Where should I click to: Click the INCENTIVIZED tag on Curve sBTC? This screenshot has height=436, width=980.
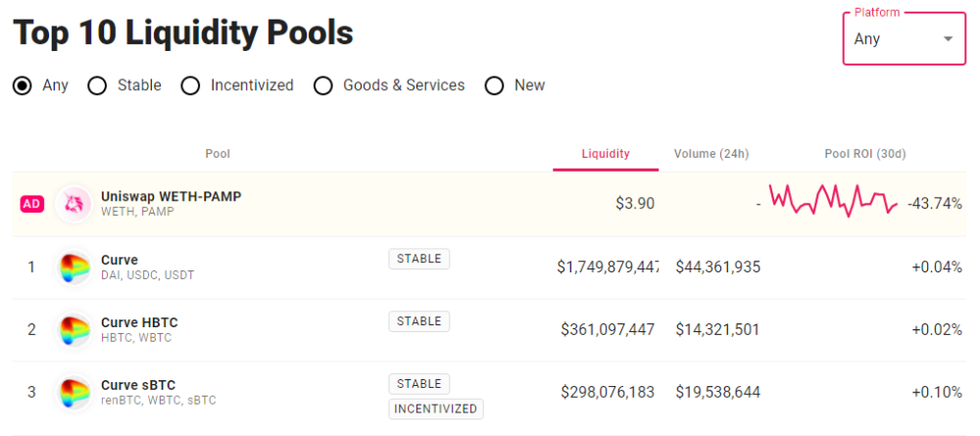pyautogui.click(x=436, y=409)
